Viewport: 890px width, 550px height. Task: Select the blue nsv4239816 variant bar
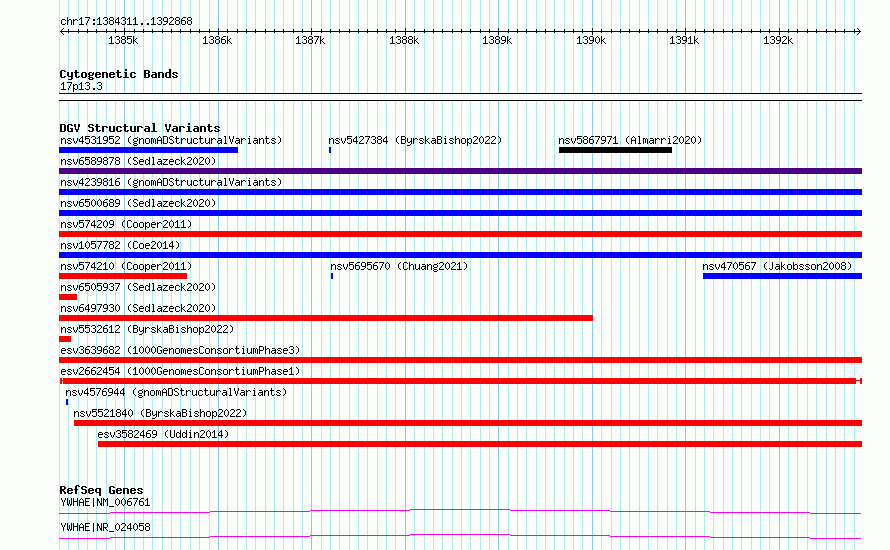coord(460,192)
